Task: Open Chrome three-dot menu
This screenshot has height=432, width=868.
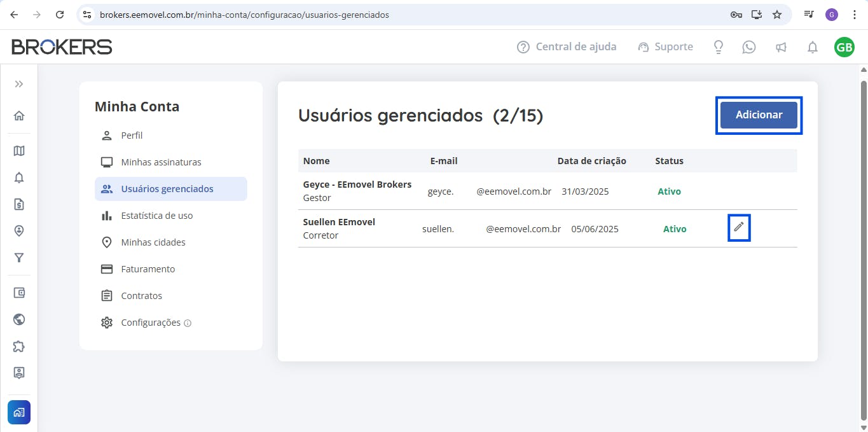Action: coord(854,15)
